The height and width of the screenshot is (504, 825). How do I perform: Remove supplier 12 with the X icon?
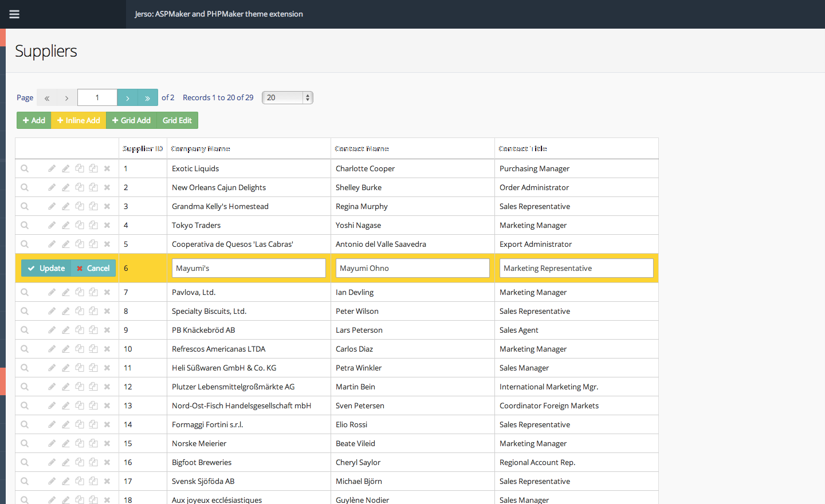[x=107, y=387]
